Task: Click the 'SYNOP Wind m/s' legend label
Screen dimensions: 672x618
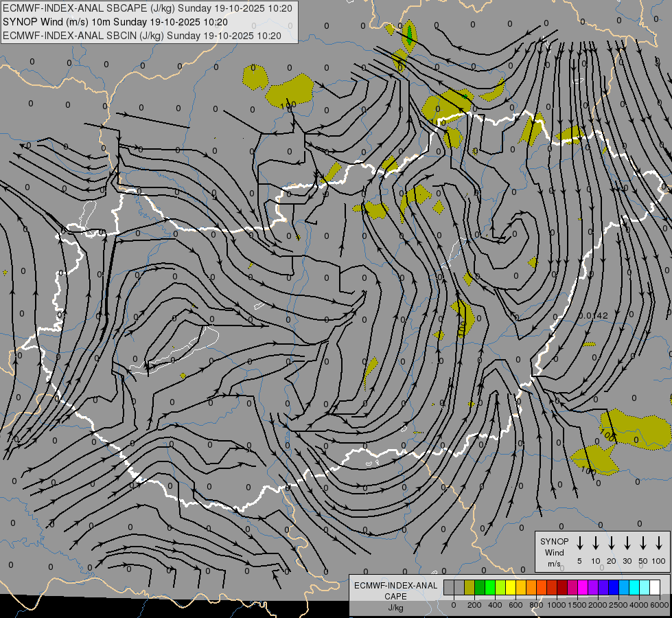Action: click(554, 552)
